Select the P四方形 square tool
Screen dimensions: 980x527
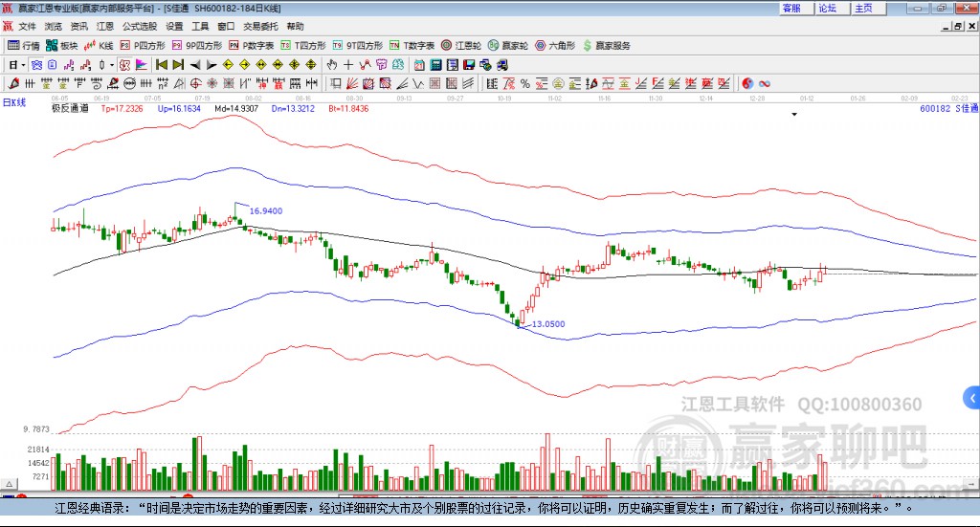143,46
